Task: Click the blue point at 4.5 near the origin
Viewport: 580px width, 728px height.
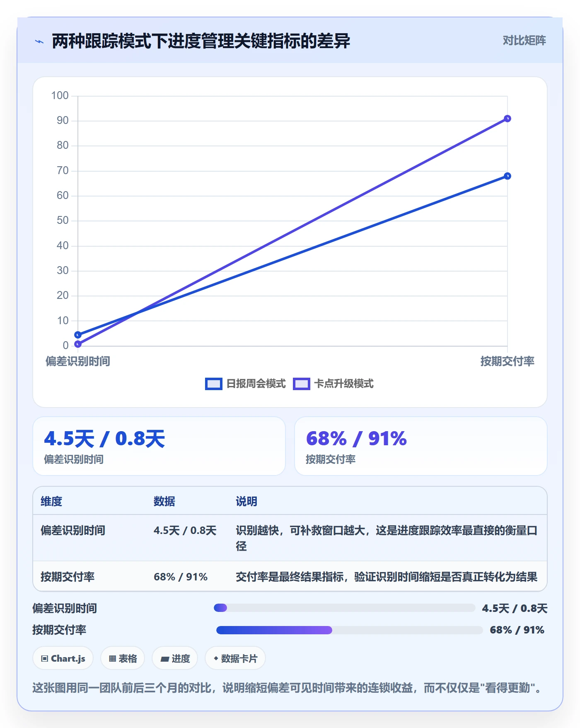Action: point(78,335)
